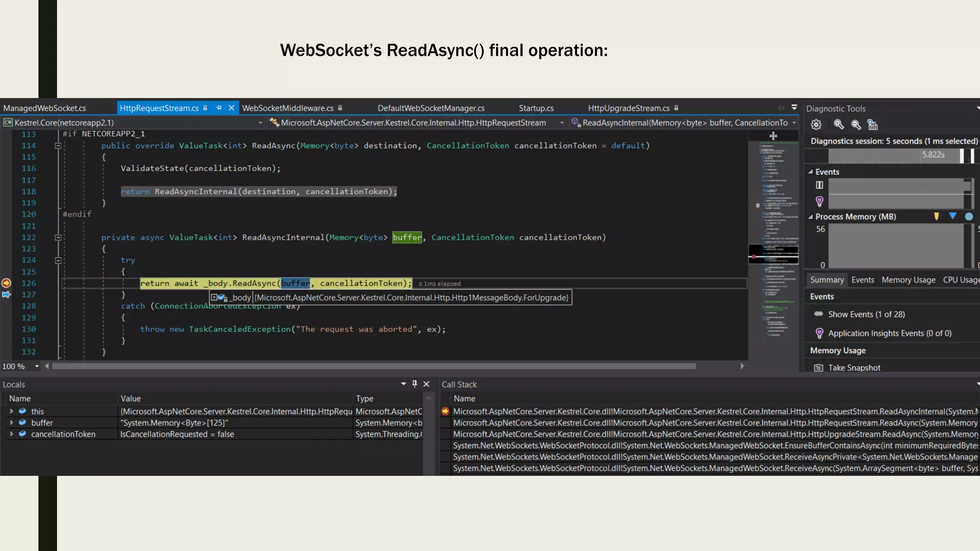Click the lock icon on HttpUpgradeStream.cs tab
The height and width of the screenshot is (551, 980).
pyautogui.click(x=676, y=108)
